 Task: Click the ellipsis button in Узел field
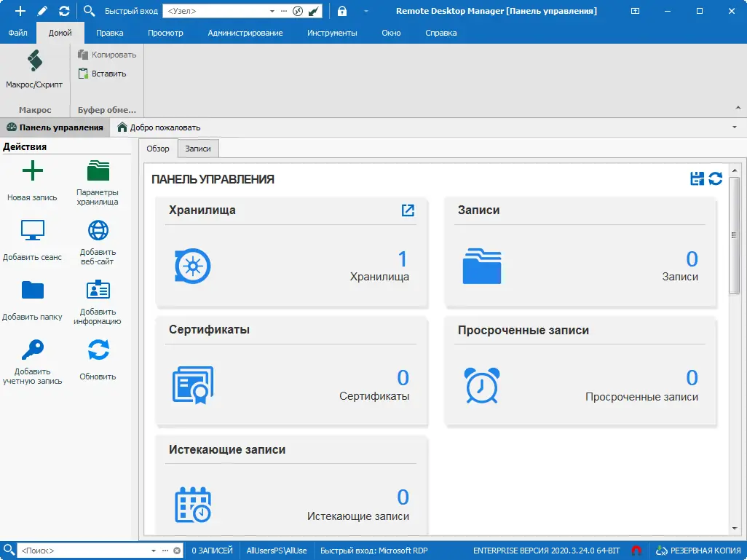[x=284, y=11]
